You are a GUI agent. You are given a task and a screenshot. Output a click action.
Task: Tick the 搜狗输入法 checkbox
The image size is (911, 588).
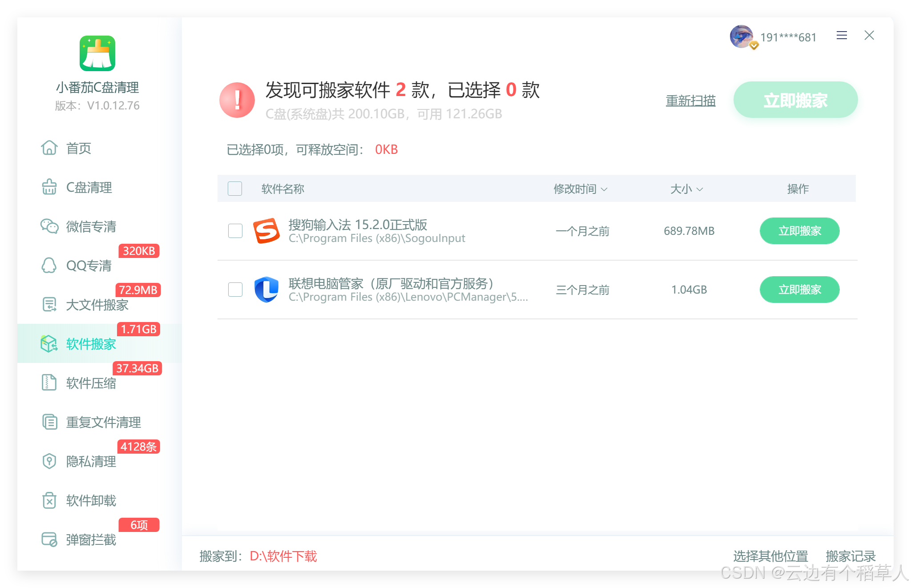point(235,231)
